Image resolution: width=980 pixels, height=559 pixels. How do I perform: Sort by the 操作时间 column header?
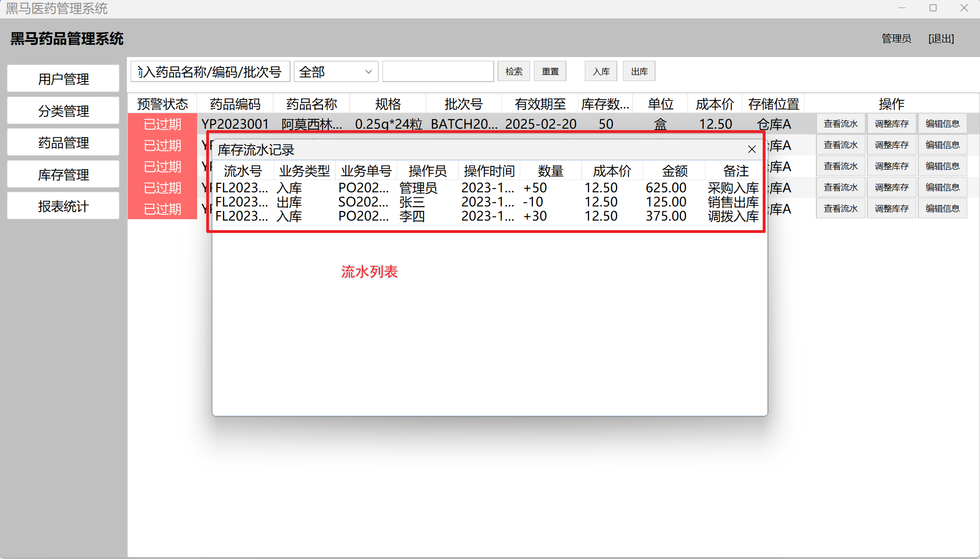click(x=489, y=171)
